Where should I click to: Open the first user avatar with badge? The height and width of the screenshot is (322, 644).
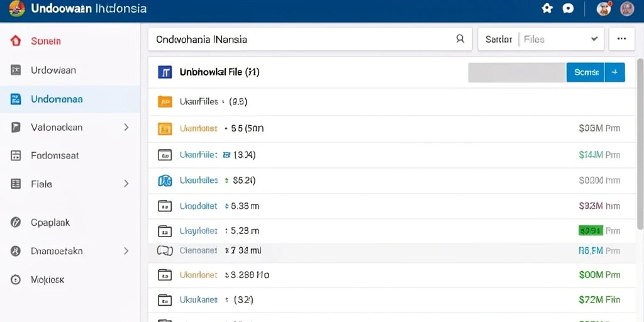(x=604, y=9)
